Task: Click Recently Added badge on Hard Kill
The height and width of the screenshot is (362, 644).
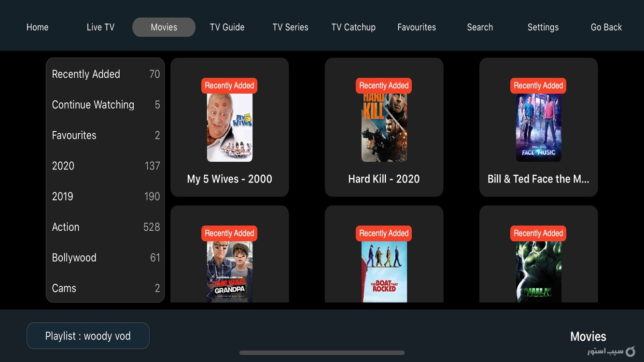Action: [x=384, y=85]
